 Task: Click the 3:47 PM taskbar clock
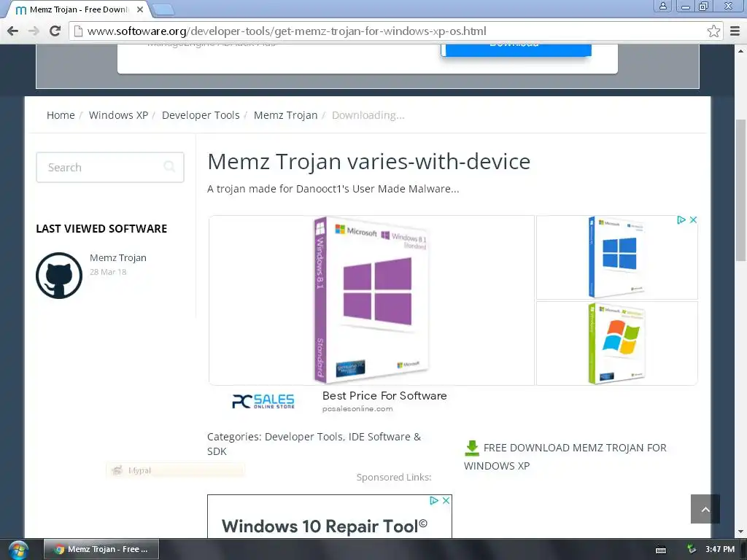click(720, 549)
